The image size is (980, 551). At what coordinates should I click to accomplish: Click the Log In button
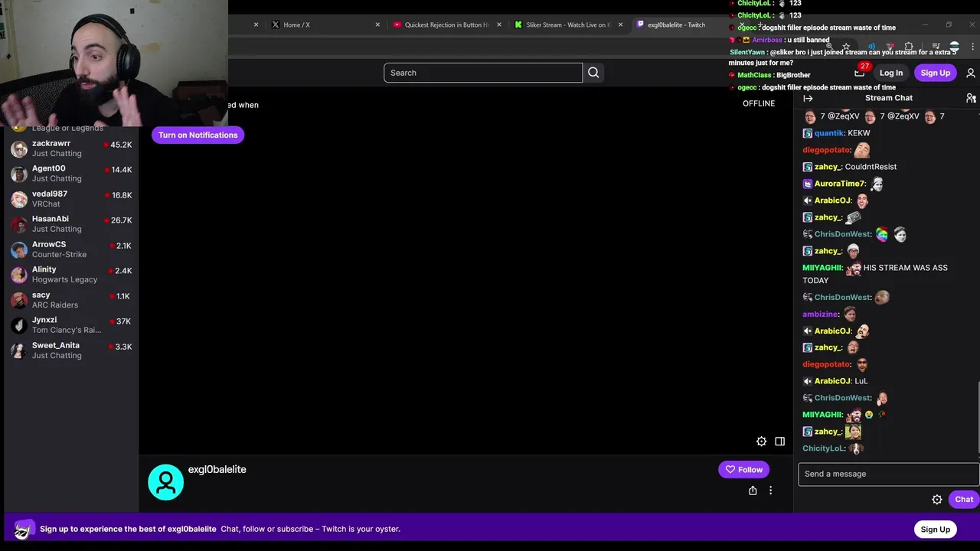coord(891,73)
